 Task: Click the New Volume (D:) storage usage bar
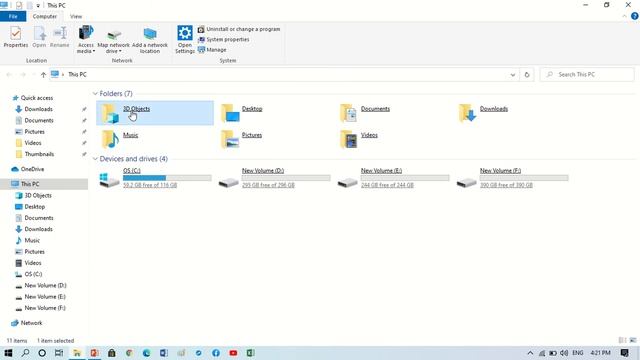coord(286,178)
